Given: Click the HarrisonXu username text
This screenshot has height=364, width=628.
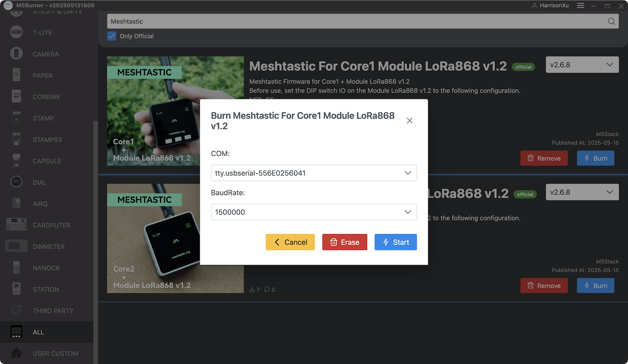Looking at the screenshot, I should pos(554,5).
